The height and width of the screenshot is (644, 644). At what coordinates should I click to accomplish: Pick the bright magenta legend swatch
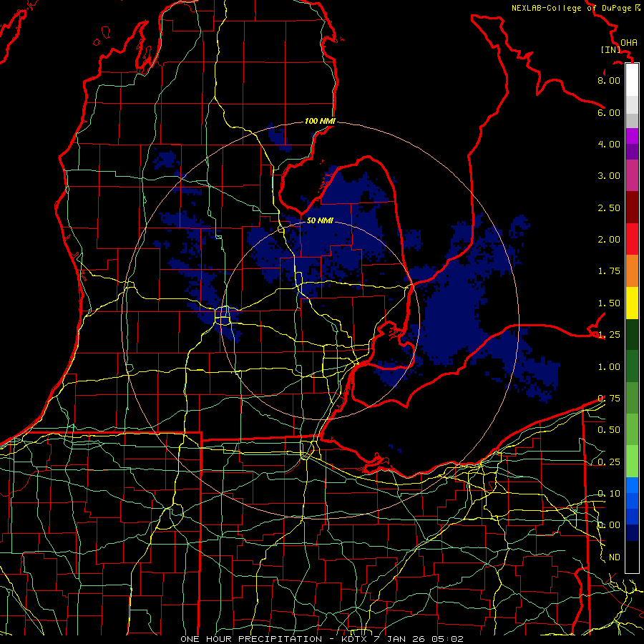tap(632, 136)
